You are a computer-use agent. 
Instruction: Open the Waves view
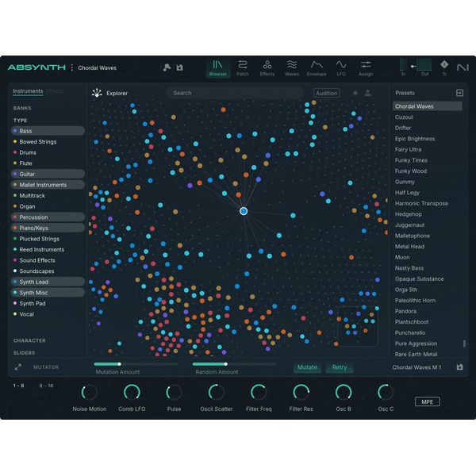coord(292,68)
